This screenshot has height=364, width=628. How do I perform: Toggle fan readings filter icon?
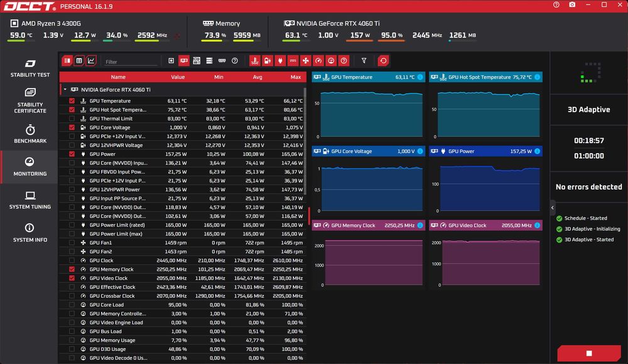(x=306, y=61)
